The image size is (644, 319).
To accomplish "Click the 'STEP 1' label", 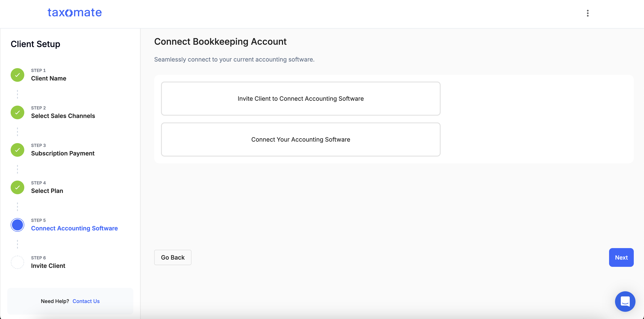I will point(38,70).
